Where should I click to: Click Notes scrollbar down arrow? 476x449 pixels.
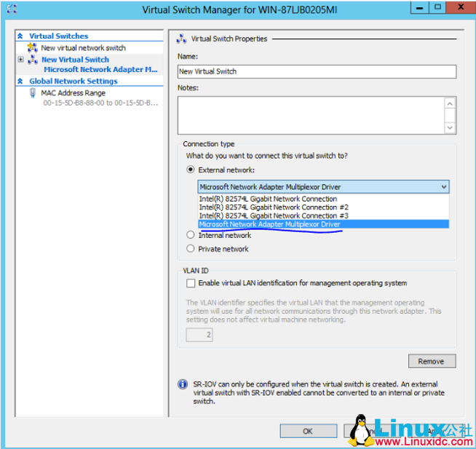coord(450,127)
